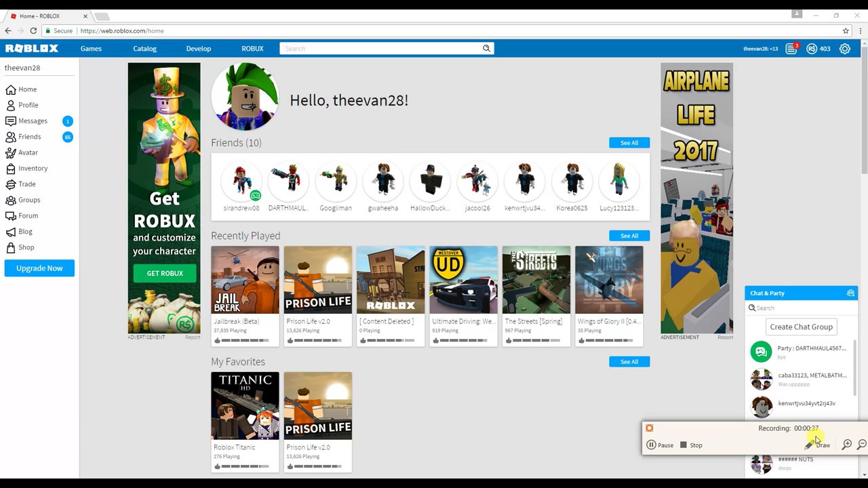Viewport: 868px width, 488px height.
Task: Open the Robux balance icon
Action: click(812, 48)
